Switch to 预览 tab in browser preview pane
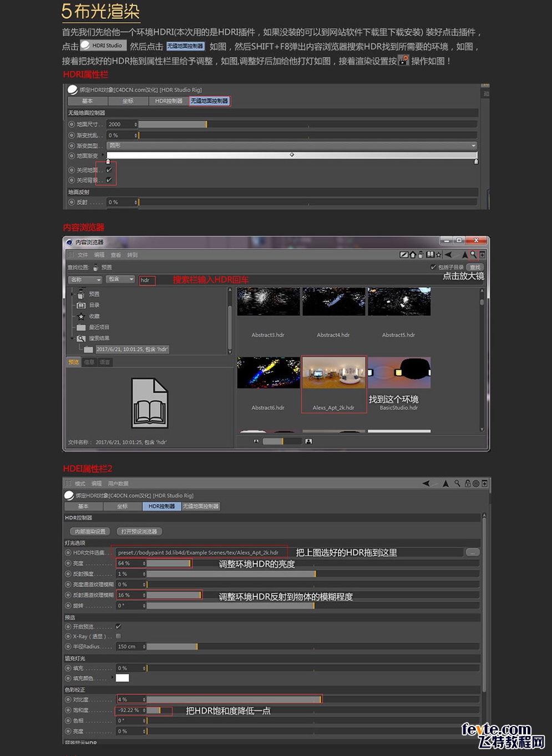This screenshot has width=552, height=756. coord(74,362)
